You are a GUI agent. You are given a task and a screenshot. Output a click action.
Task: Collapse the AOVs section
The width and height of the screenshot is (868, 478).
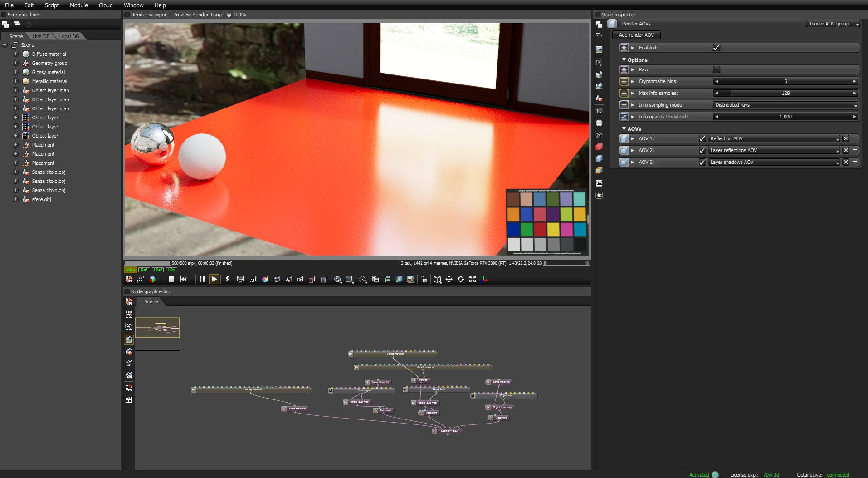624,129
